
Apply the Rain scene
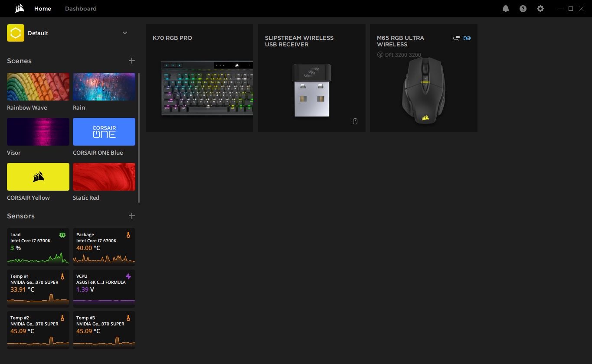tap(104, 87)
